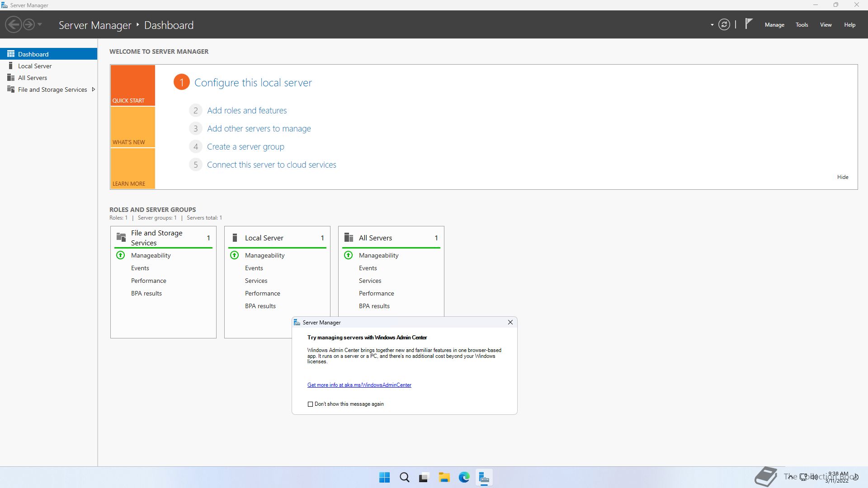Viewport: 868px width, 488px height.
Task: Open the Tools menu
Action: coord(802,25)
